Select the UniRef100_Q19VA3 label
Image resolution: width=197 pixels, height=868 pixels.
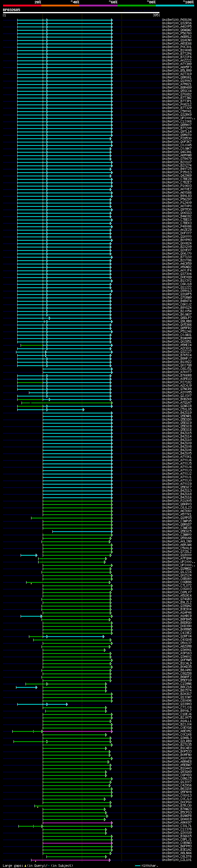(177, 81)
